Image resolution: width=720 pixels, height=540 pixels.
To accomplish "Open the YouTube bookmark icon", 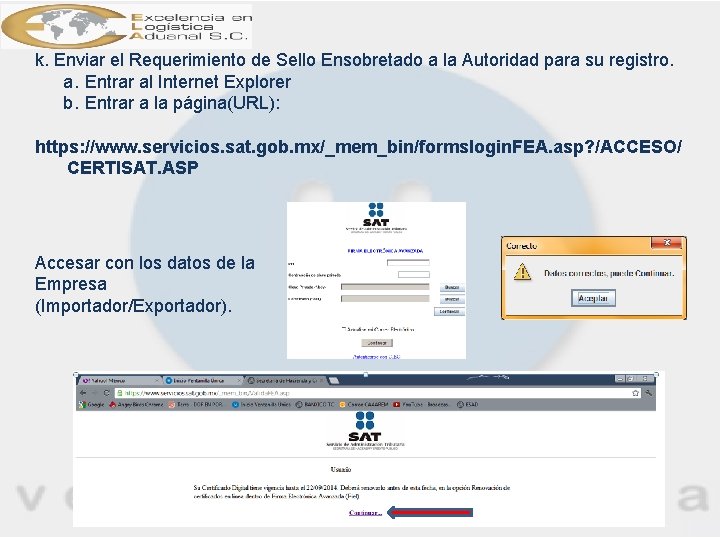I will coord(396,405).
